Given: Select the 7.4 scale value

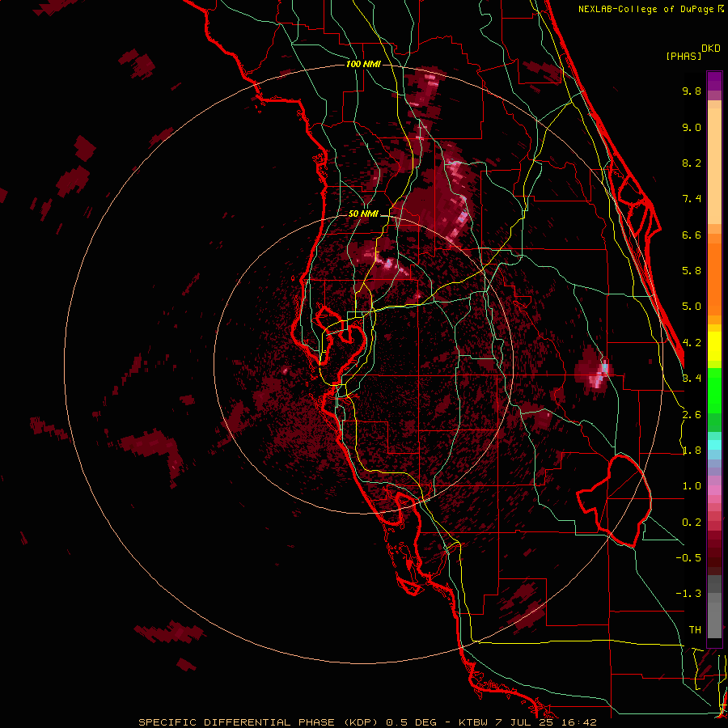Looking at the screenshot, I should (x=692, y=199).
